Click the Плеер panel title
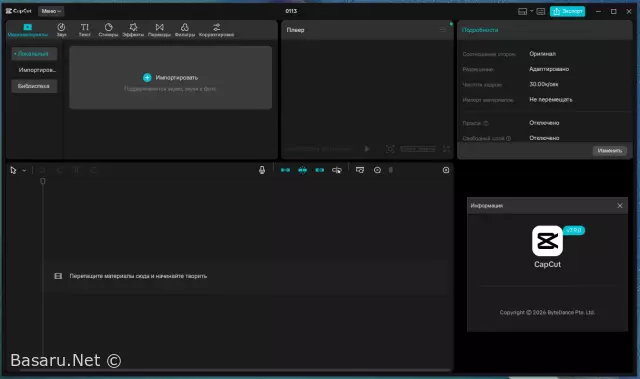Viewport: 640px width, 379px height. click(295, 30)
